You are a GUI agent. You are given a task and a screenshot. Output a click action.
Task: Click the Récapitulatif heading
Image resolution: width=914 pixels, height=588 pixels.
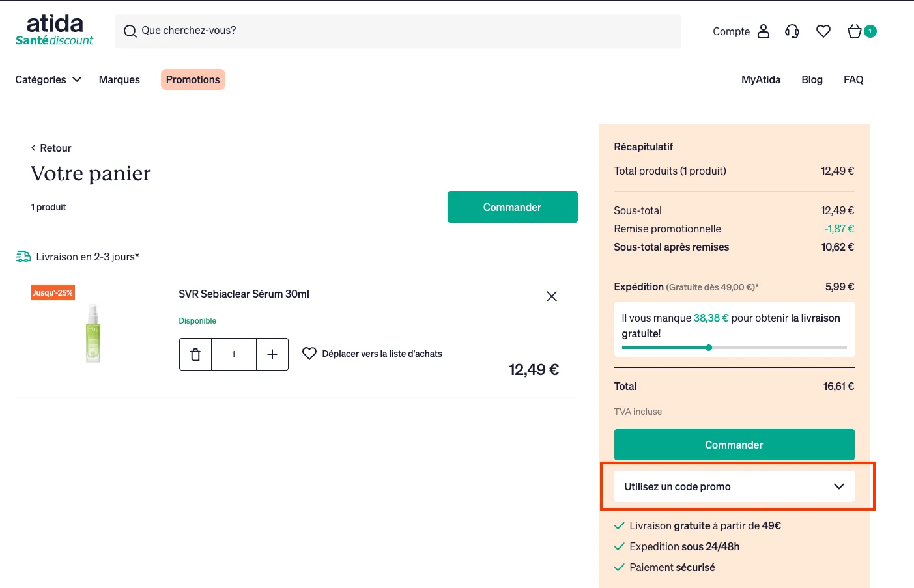[x=643, y=147]
